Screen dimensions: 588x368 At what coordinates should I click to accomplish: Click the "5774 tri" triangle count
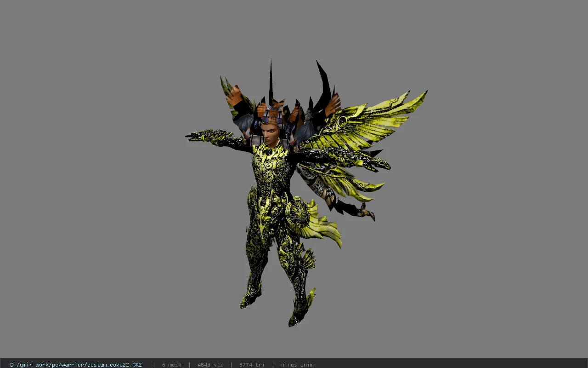[252, 365]
